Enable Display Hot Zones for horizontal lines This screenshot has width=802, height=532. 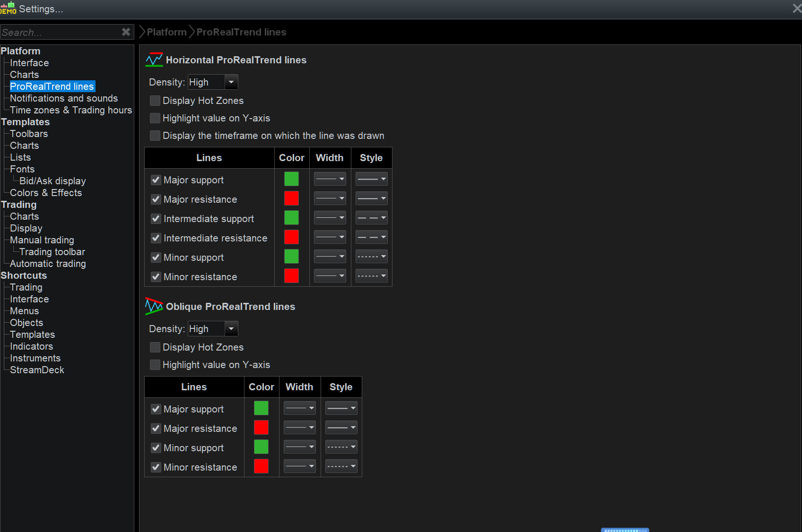[x=155, y=101]
